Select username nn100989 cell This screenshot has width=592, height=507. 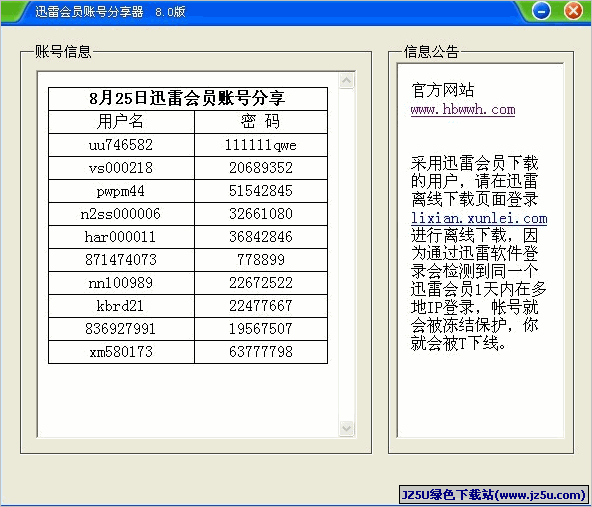pyautogui.click(x=121, y=283)
